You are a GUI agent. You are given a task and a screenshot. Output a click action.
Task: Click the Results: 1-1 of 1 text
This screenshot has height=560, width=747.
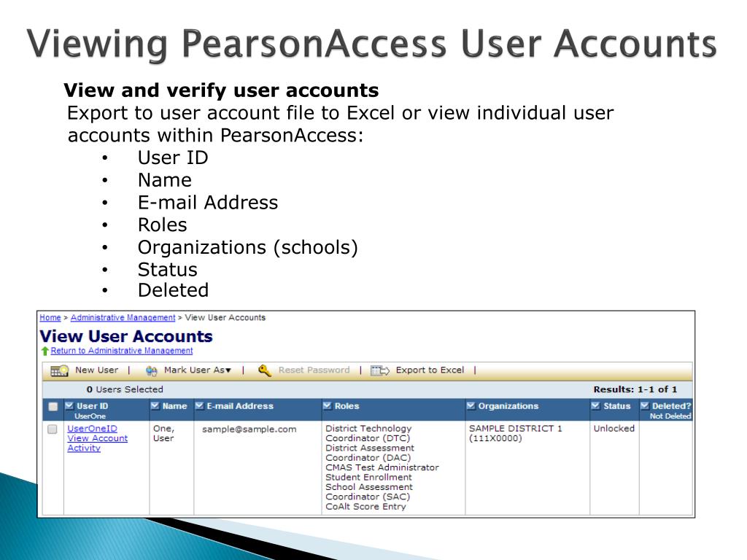pos(635,389)
